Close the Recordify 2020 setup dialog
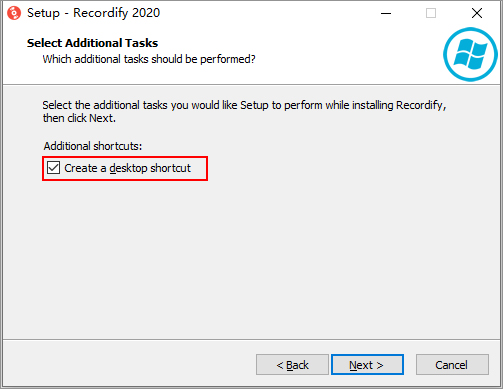This screenshot has height=389, width=503. tap(477, 13)
